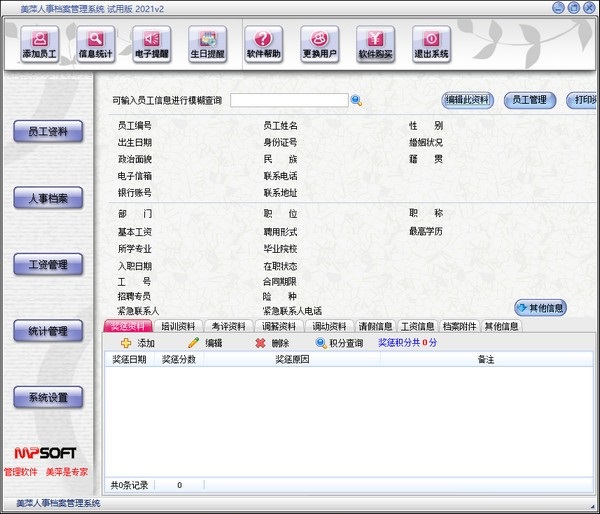Click the 备注 column header
Viewport: 600px width, 514px height.
click(x=486, y=359)
